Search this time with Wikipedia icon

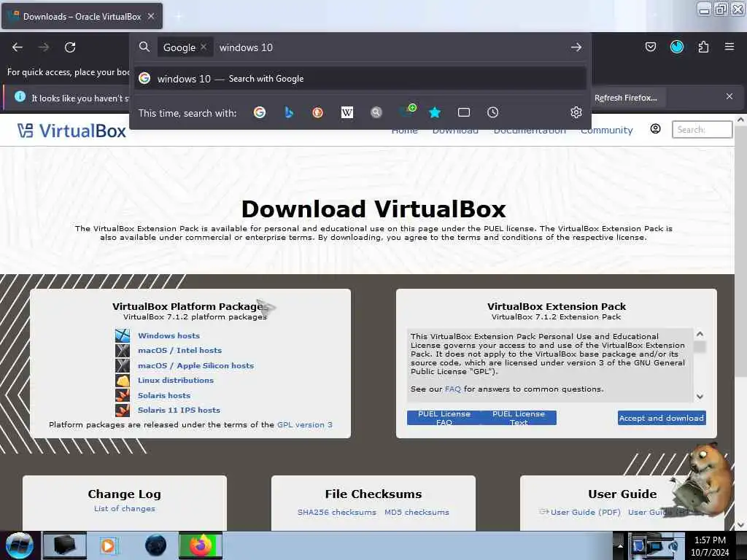click(x=347, y=112)
